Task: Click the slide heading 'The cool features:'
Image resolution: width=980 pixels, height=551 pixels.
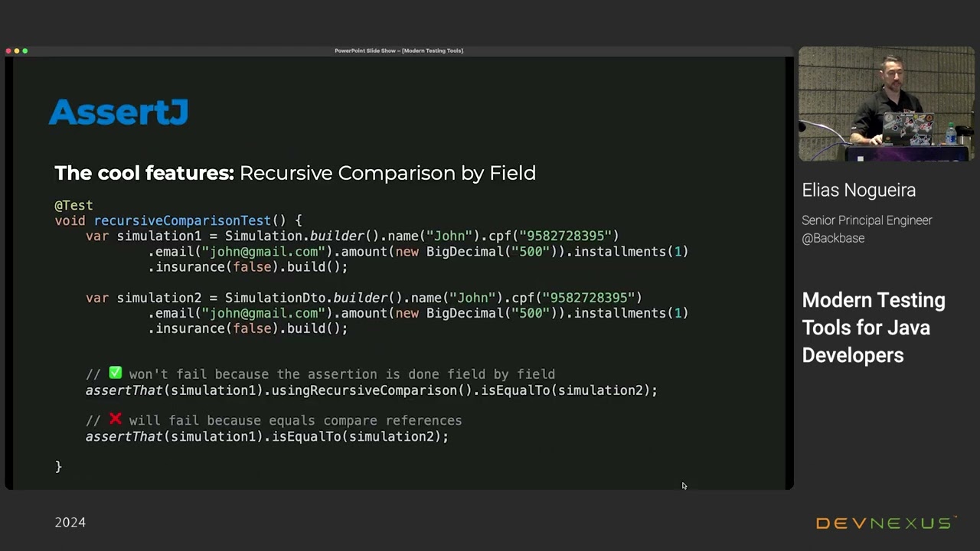Action: [144, 173]
